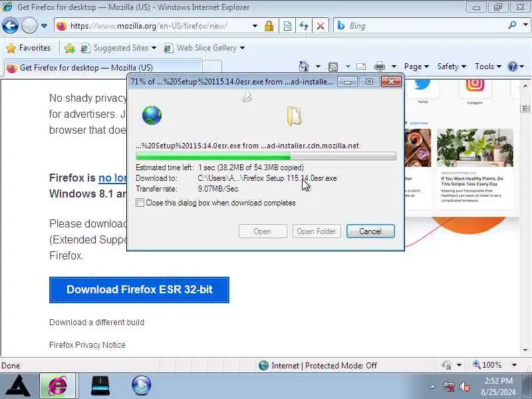Click Internet Explorer taskbar icon

(58, 386)
